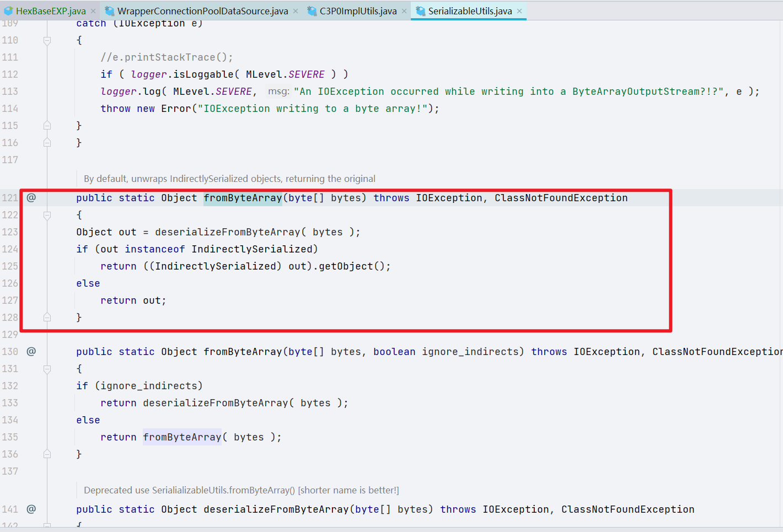The height and width of the screenshot is (532, 783).
Task: Collapse the code block at line 110
Action: coord(47,40)
